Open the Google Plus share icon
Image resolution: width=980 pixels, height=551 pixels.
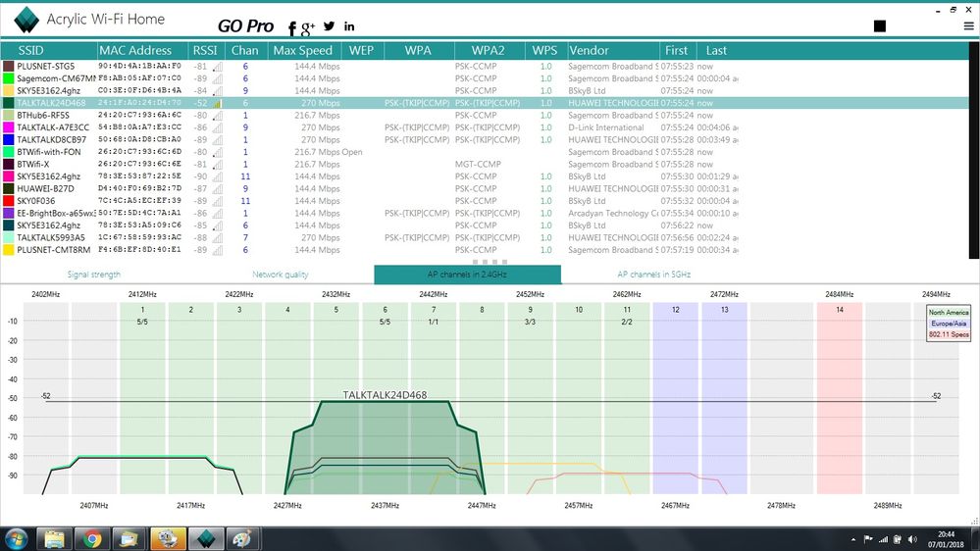(307, 27)
